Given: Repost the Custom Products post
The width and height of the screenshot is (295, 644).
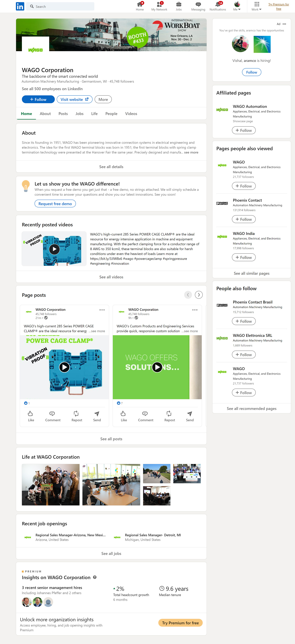Looking at the screenshot, I should (170, 416).
